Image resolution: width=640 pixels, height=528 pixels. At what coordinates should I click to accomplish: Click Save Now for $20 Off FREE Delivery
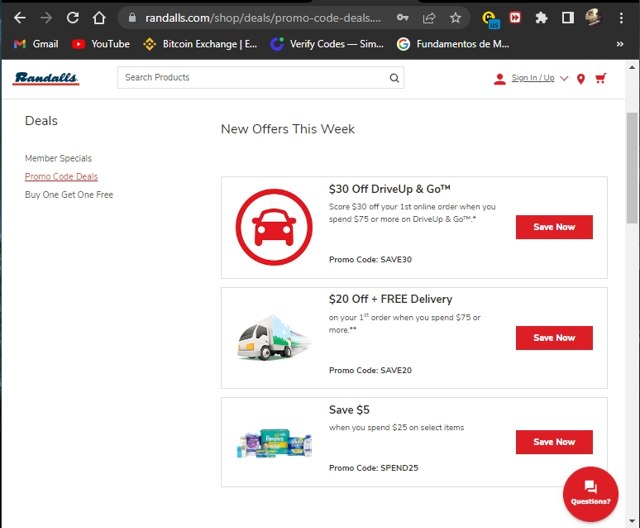(x=554, y=338)
